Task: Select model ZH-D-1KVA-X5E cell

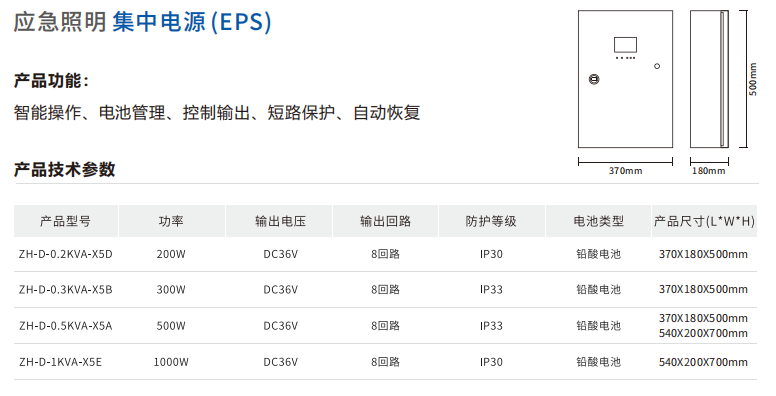Action: (60, 362)
